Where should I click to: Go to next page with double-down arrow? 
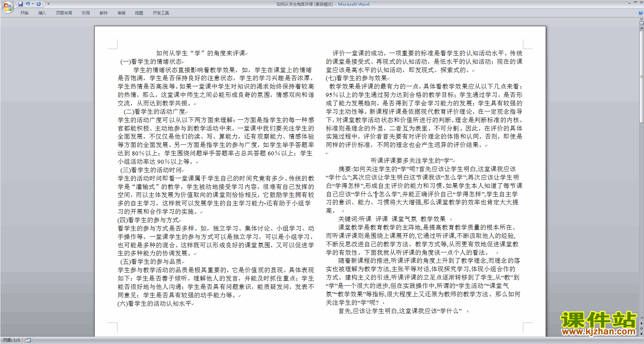[x=642, y=334]
